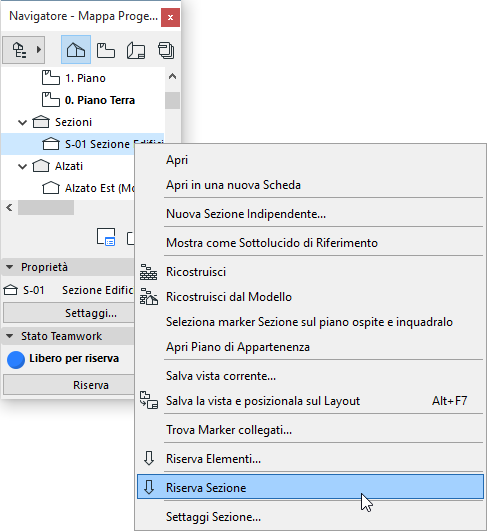Switch to the View Map icon
Screen dimensions: 487x531
point(106,50)
